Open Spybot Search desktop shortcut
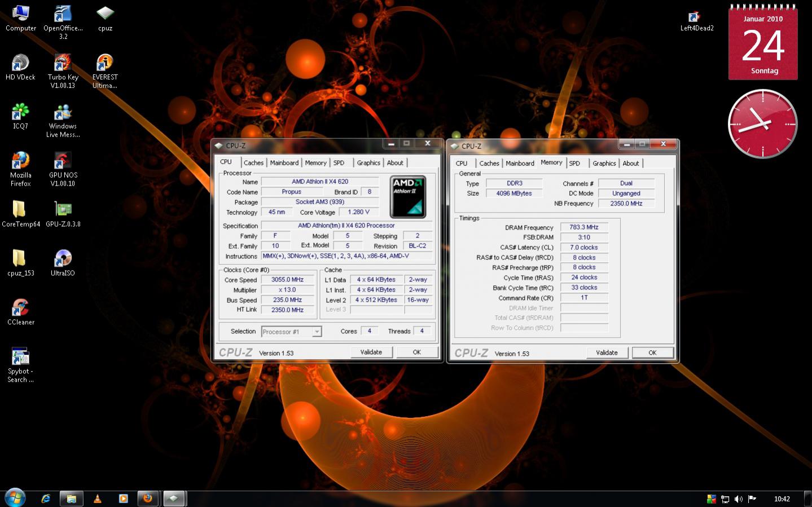 (x=20, y=365)
